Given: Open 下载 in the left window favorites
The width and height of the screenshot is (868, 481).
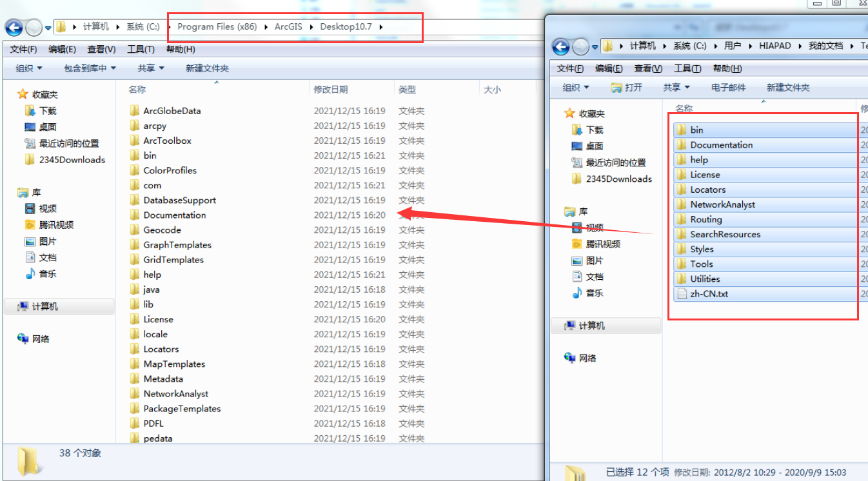Looking at the screenshot, I should tap(41, 110).
